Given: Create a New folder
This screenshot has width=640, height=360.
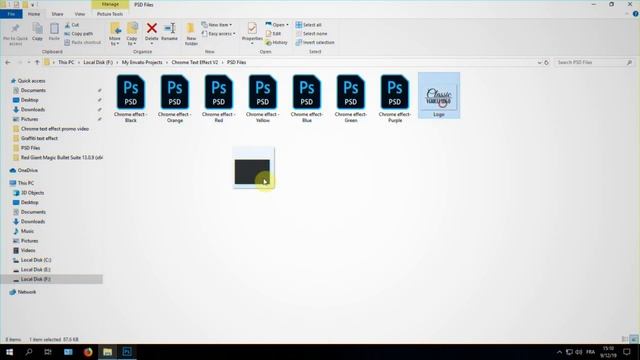Looking at the screenshot, I should point(191,34).
